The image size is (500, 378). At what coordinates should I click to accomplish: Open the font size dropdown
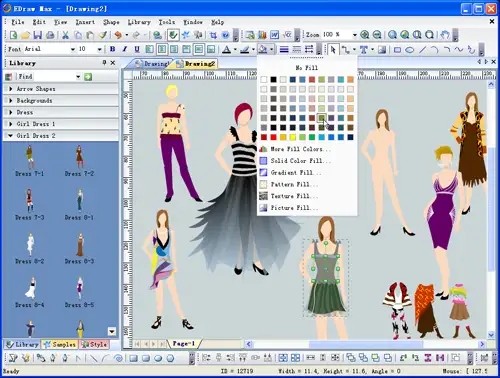tap(99, 49)
